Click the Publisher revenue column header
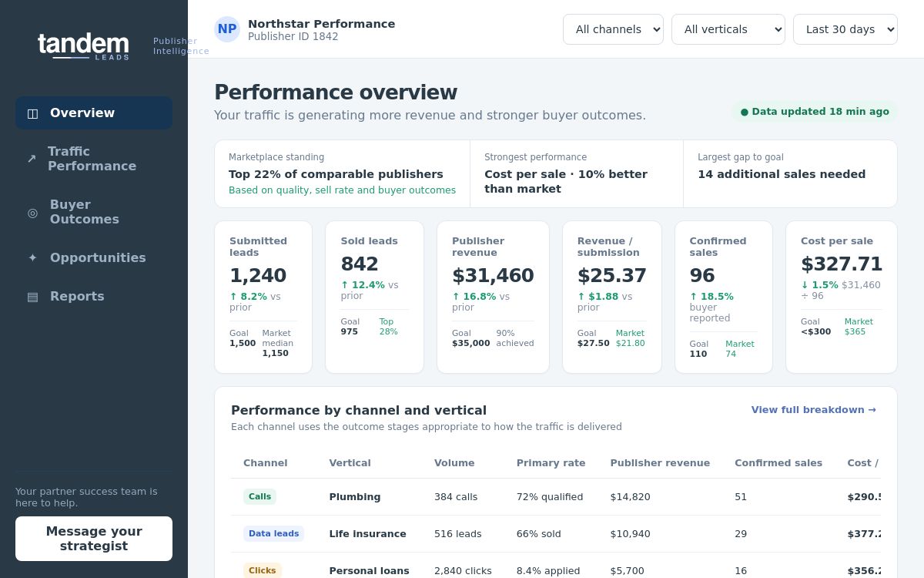 point(660,463)
